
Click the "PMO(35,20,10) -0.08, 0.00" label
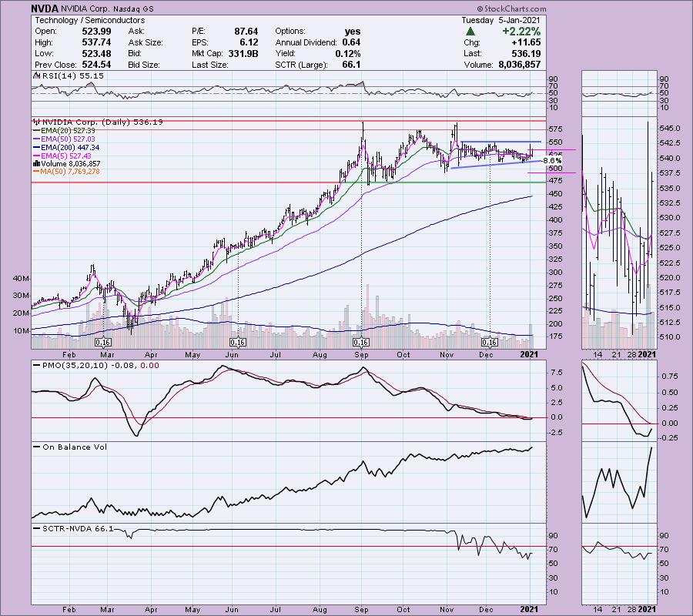pos(101,366)
